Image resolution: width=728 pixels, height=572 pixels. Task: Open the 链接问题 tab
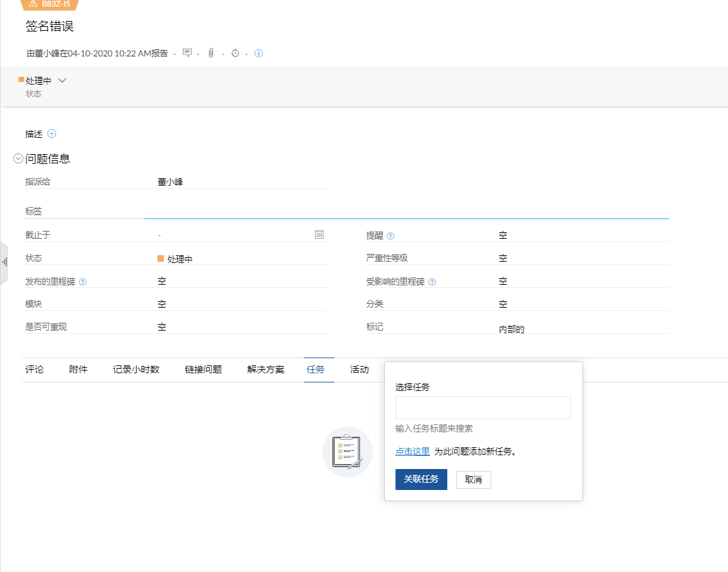pos(203,369)
